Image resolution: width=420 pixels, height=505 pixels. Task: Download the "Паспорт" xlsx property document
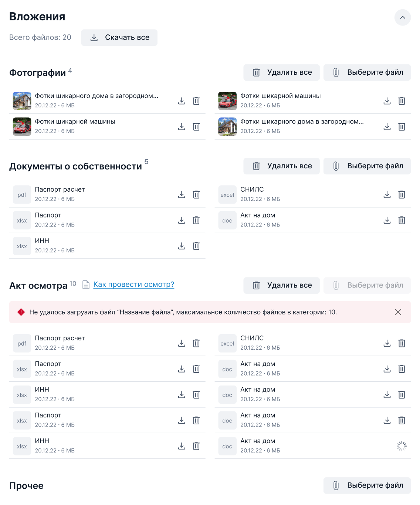pos(182,220)
